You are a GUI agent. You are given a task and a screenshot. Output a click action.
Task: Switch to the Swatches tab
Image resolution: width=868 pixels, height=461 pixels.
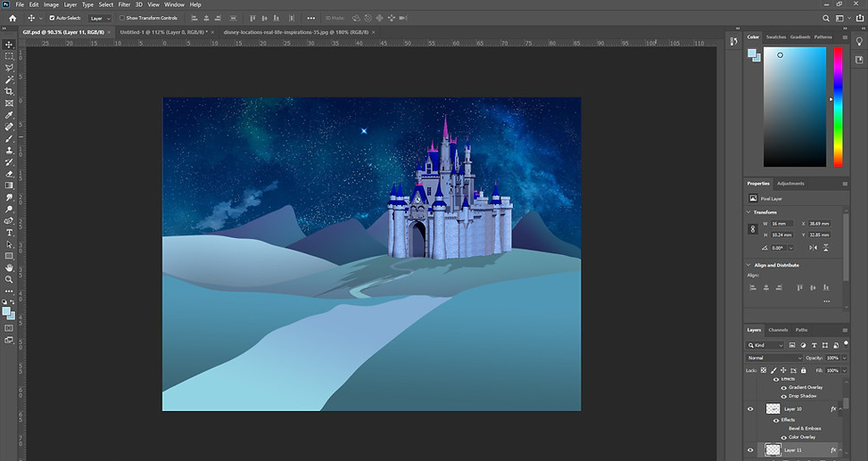click(x=776, y=37)
